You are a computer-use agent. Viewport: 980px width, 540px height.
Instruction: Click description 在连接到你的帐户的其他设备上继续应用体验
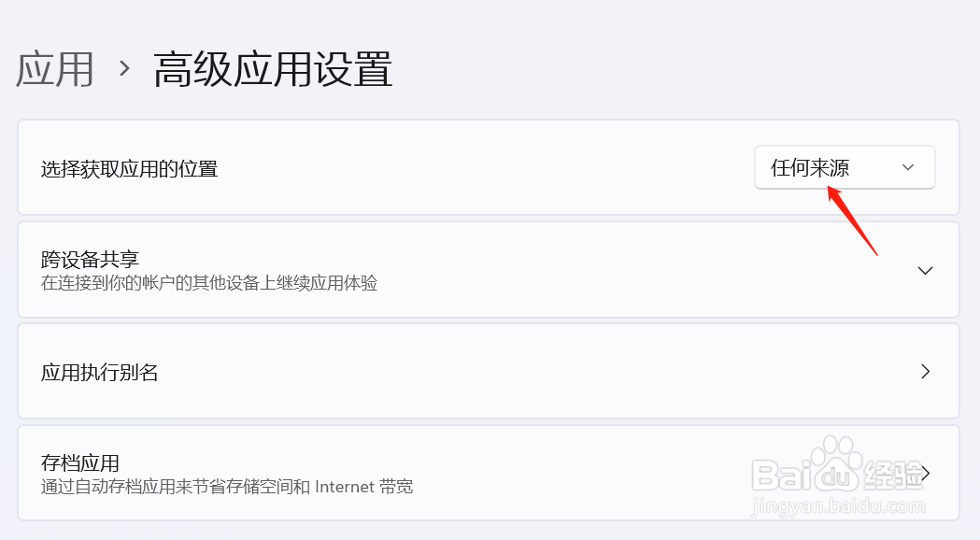click(x=208, y=283)
